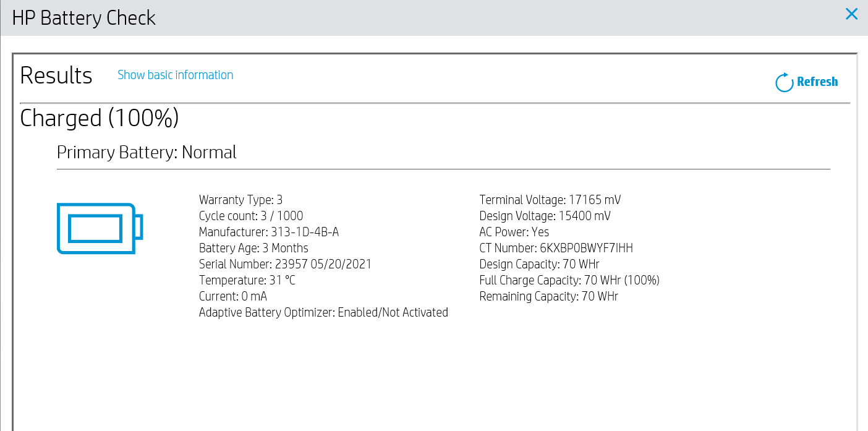Click Terminal Voltage: 17165 mV text
This screenshot has height=431, width=868.
coord(550,200)
